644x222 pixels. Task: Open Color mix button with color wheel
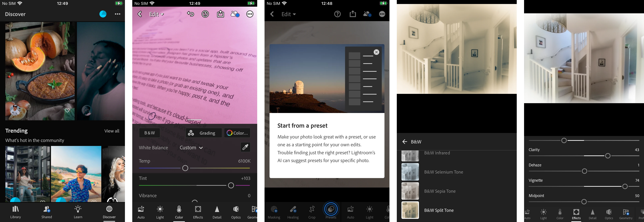(237, 133)
